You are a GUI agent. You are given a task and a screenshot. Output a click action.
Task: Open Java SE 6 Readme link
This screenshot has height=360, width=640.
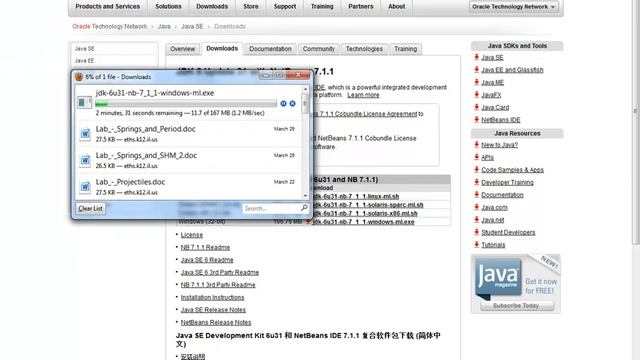207,260
